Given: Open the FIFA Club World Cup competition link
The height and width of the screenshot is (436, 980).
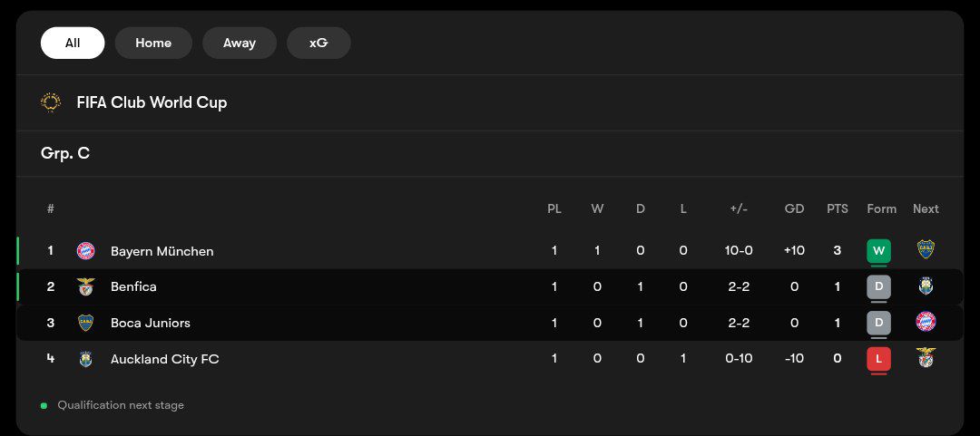Looking at the screenshot, I should click(x=152, y=102).
